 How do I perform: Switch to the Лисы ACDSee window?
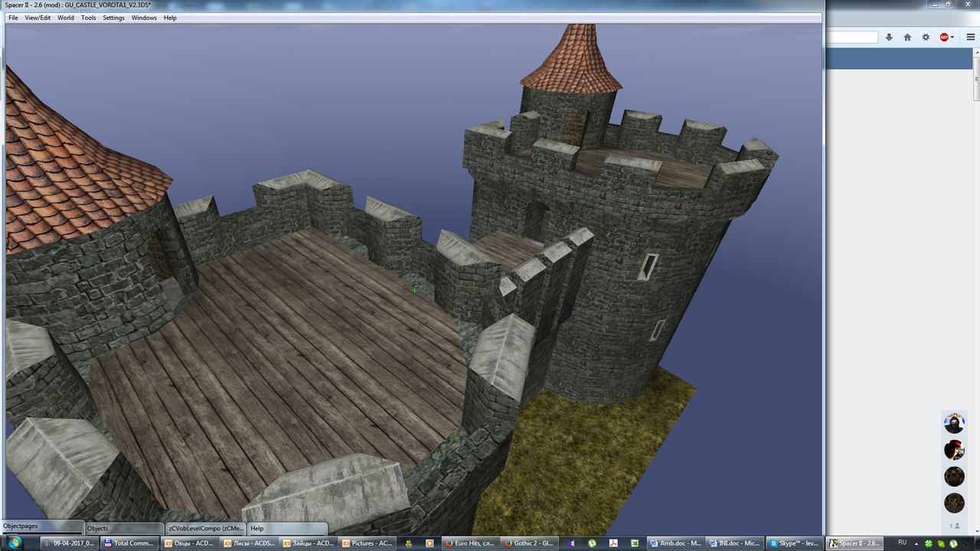click(248, 543)
